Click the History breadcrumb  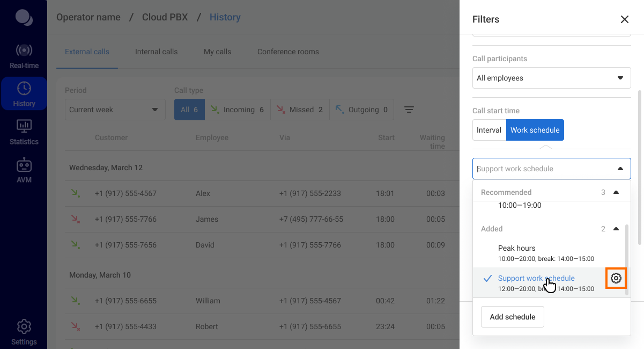[x=225, y=17]
